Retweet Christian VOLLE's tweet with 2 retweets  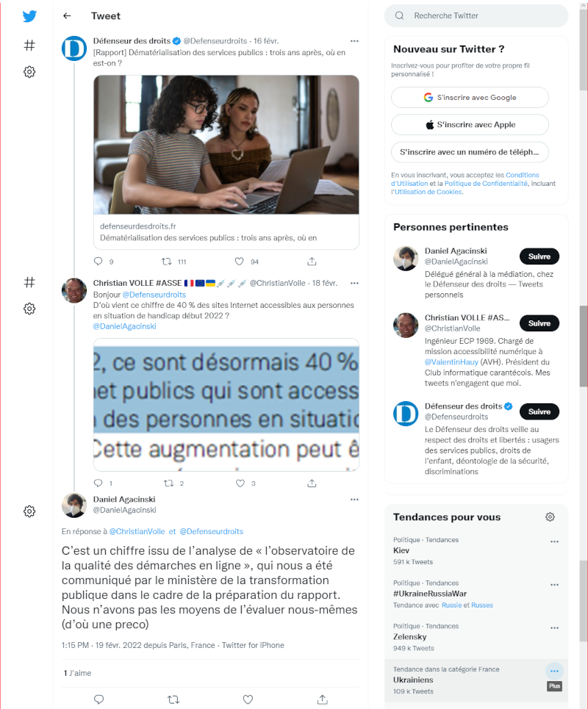click(x=169, y=483)
